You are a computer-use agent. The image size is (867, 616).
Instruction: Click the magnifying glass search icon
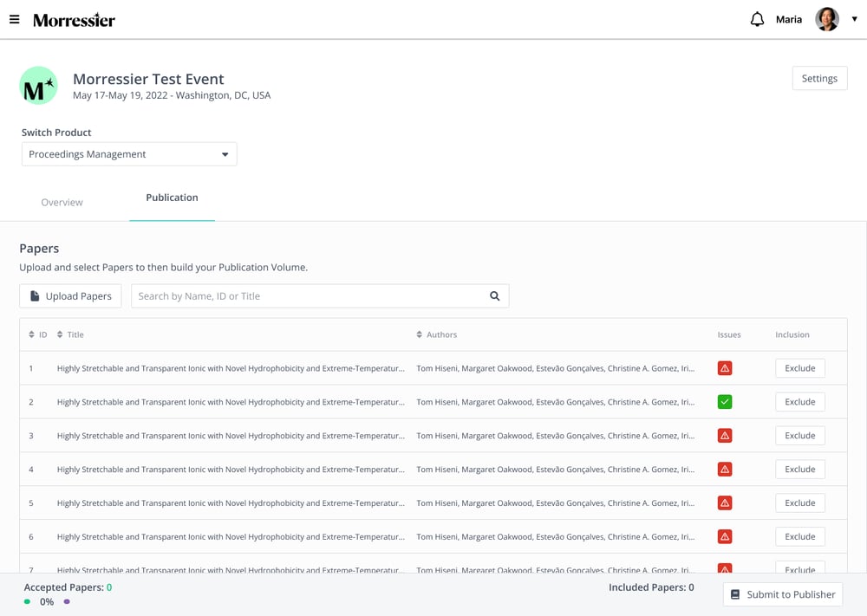click(495, 296)
